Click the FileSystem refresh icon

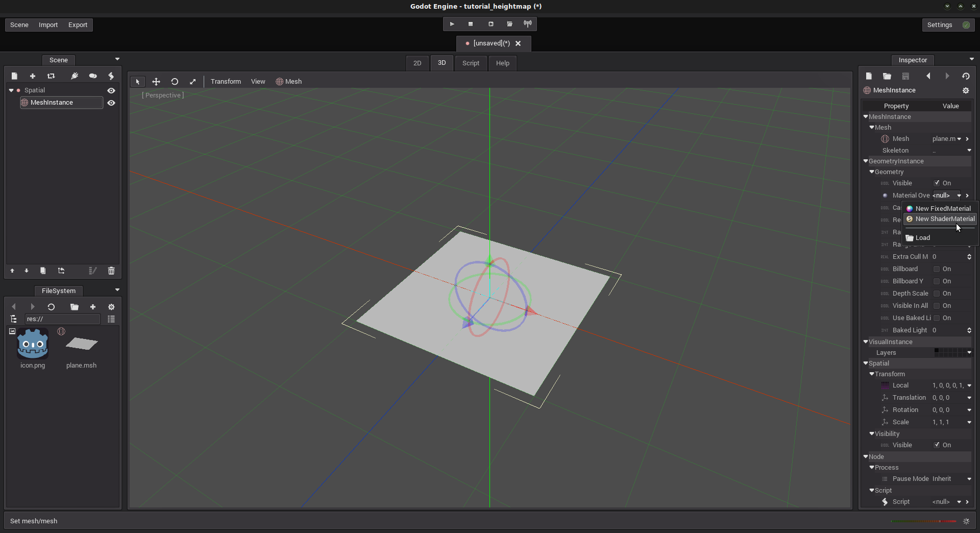click(51, 307)
